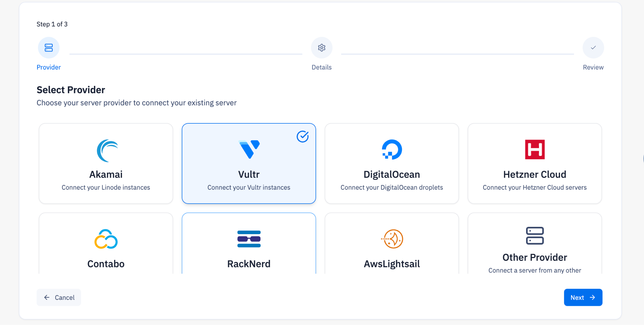The width and height of the screenshot is (644, 325).
Task: Select the Vultr provider title
Action: click(249, 174)
